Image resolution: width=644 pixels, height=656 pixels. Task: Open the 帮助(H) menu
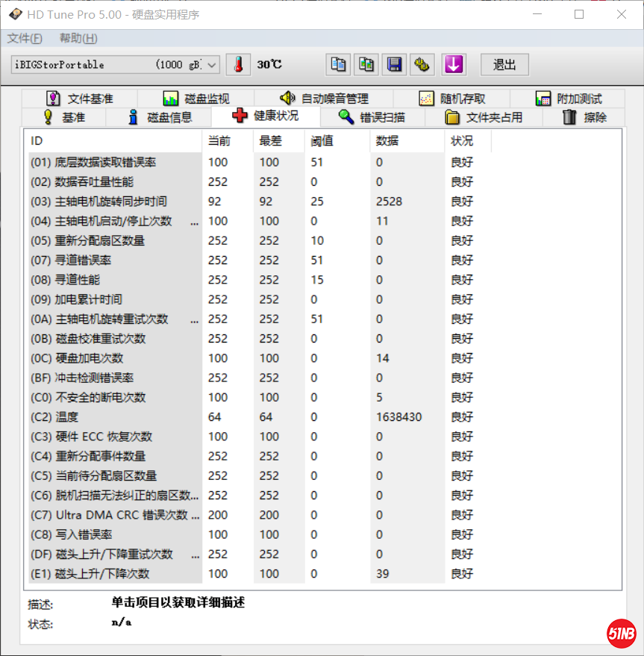point(78,39)
